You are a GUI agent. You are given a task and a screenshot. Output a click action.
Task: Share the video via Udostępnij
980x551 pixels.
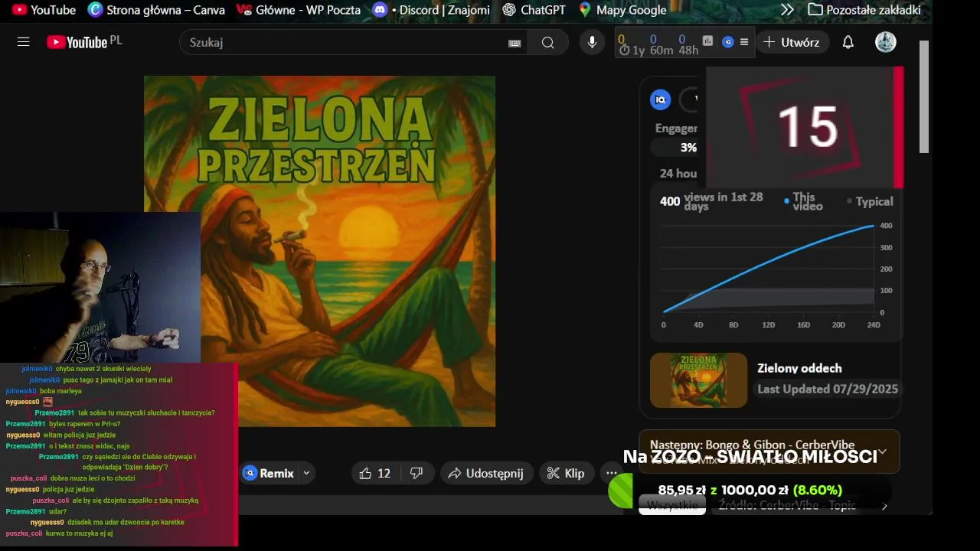[486, 473]
